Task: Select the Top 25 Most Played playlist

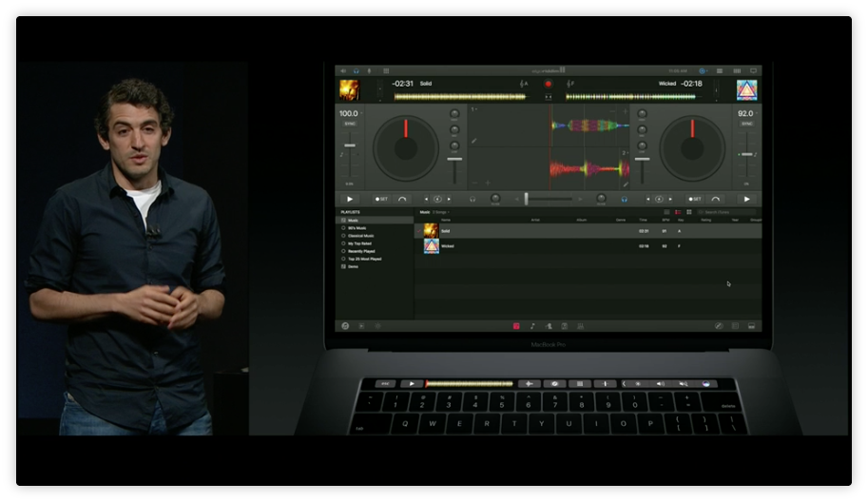Action: point(375,259)
